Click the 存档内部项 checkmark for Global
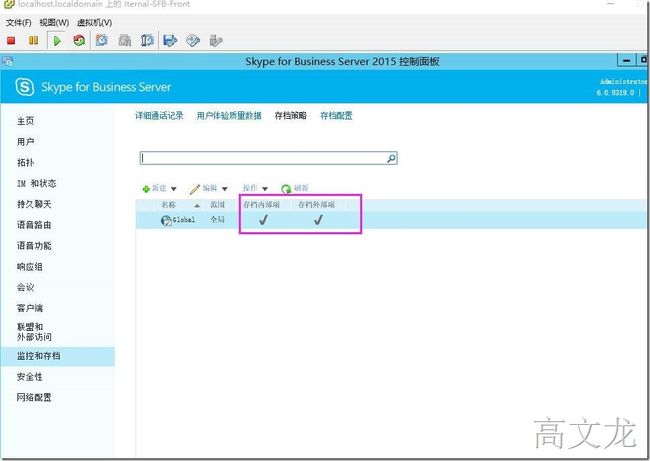Viewport: 650px width, 461px height. [263, 220]
